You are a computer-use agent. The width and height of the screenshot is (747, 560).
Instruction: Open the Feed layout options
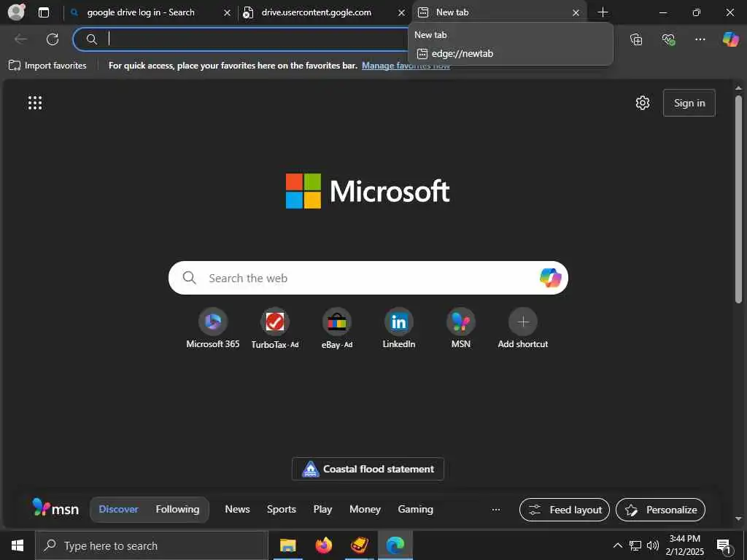click(565, 510)
